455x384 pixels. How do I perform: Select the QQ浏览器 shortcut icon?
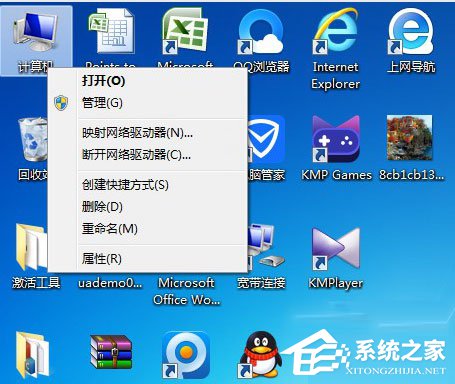click(x=261, y=32)
